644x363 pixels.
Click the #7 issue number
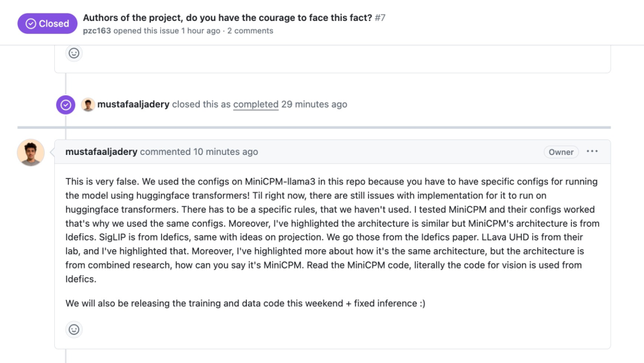pos(380,18)
